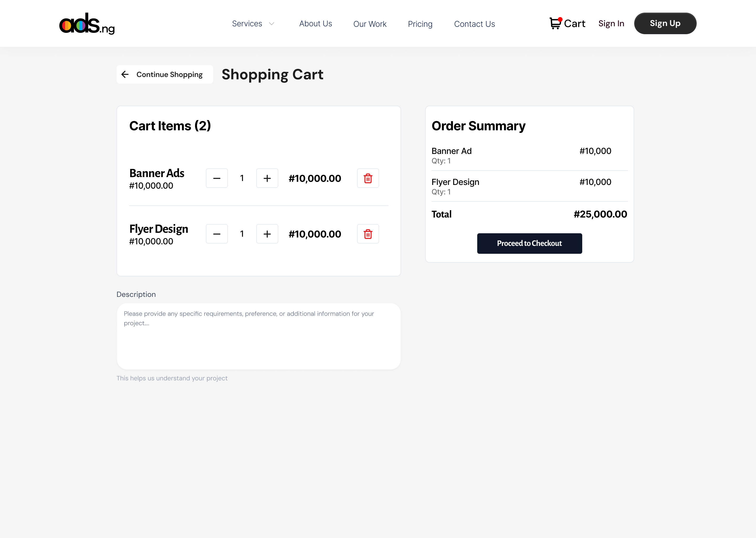Open the shopping cart icon in header
Screen dimensions: 756x538
coord(555,24)
